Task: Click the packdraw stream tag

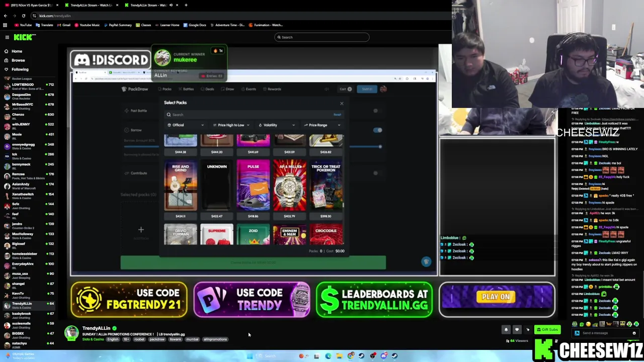Action: coord(157,339)
